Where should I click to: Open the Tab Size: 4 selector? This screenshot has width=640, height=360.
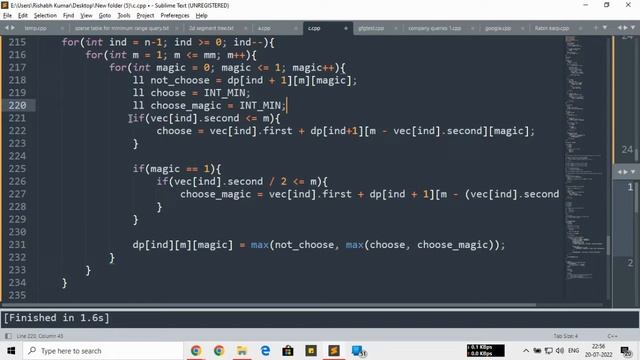[x=566, y=336]
